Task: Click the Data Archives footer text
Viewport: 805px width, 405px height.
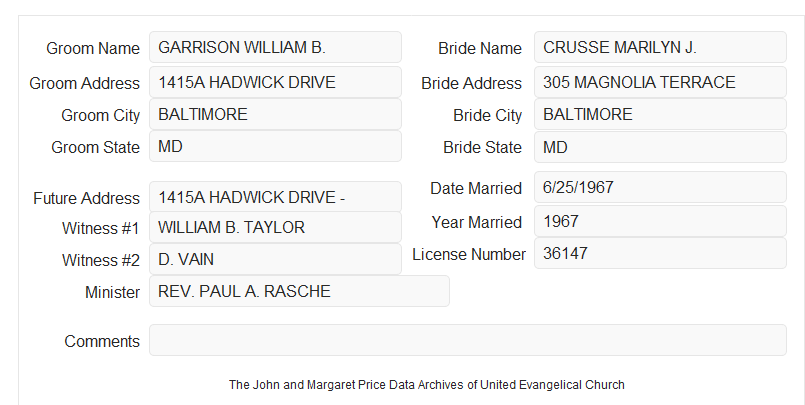Action: click(427, 385)
